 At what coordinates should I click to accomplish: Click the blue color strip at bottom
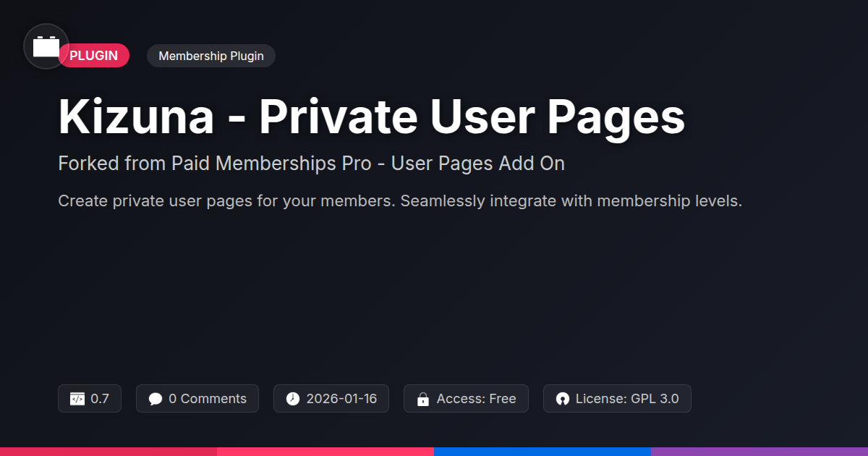pyautogui.click(x=542, y=451)
